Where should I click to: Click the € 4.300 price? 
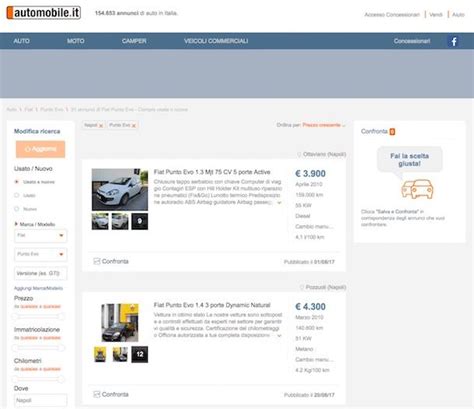click(x=310, y=307)
